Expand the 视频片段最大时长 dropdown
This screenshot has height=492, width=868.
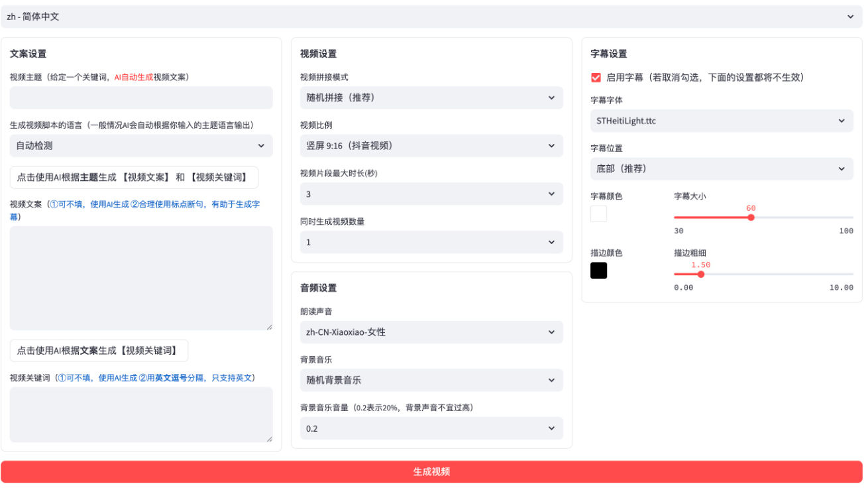pos(431,194)
